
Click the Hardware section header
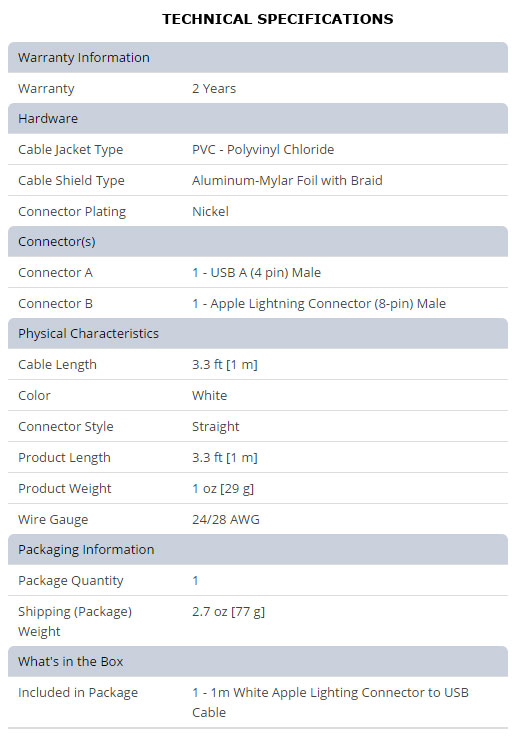tap(258, 118)
